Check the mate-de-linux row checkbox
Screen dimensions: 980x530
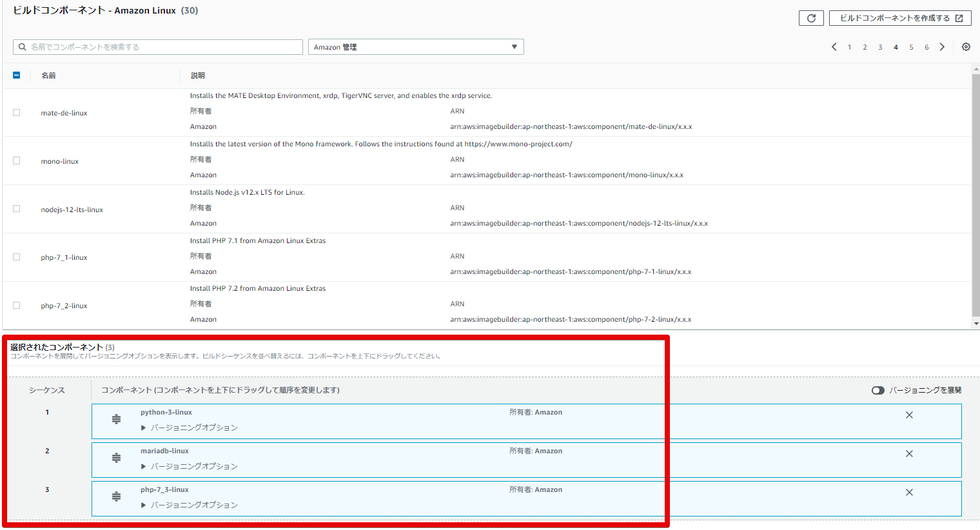(16, 112)
